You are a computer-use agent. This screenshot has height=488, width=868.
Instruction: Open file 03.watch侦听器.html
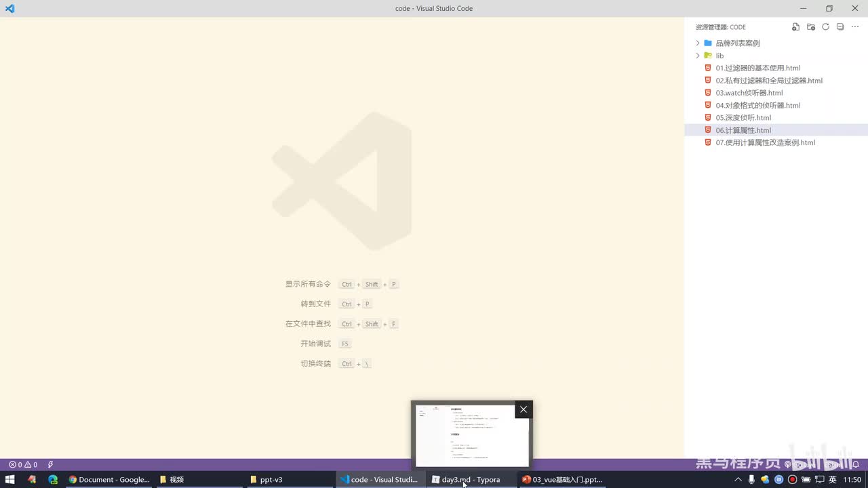(776, 93)
